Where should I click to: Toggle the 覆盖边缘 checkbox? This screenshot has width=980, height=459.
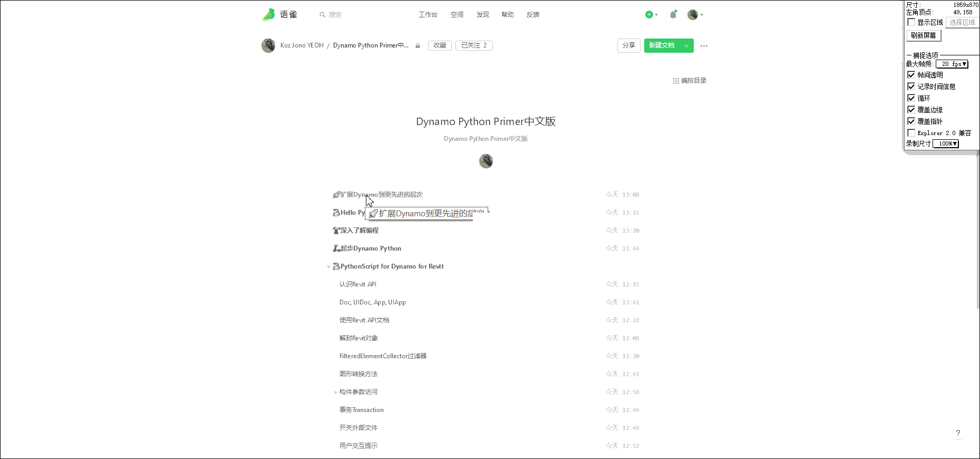[x=911, y=110]
